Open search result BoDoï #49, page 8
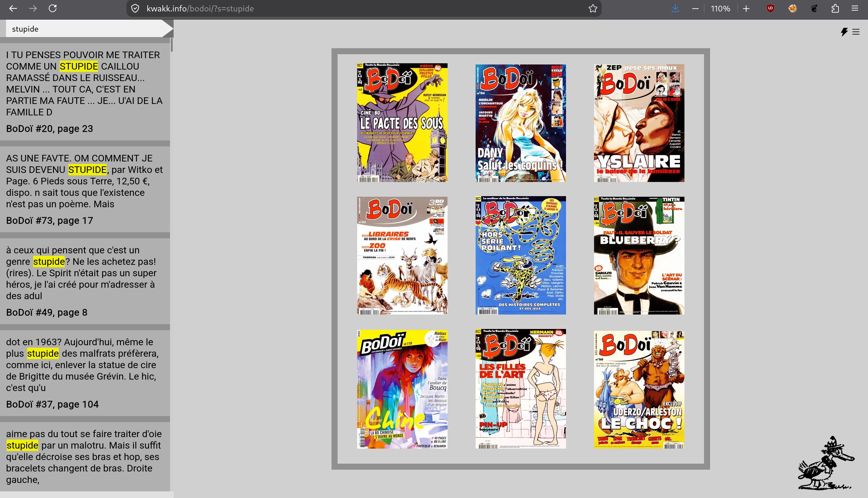 [85, 281]
